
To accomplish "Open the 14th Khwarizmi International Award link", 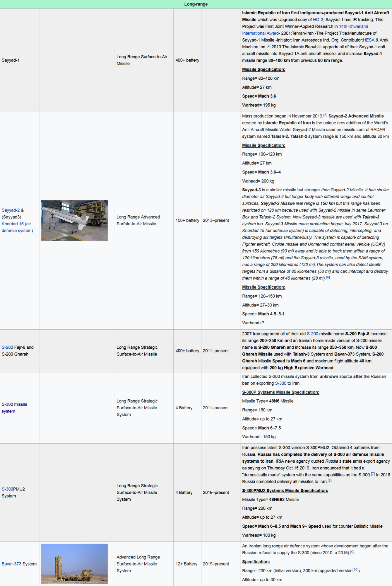I will pos(353,26).
